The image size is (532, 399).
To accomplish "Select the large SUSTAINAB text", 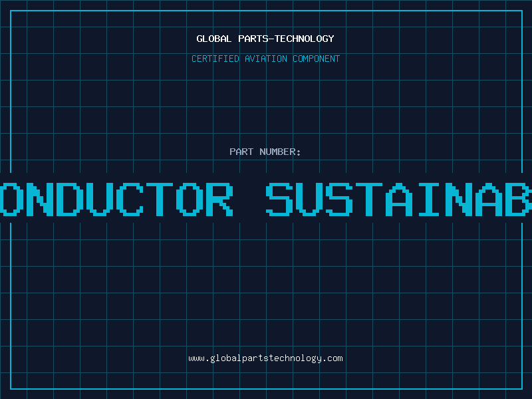I will 398,199.
